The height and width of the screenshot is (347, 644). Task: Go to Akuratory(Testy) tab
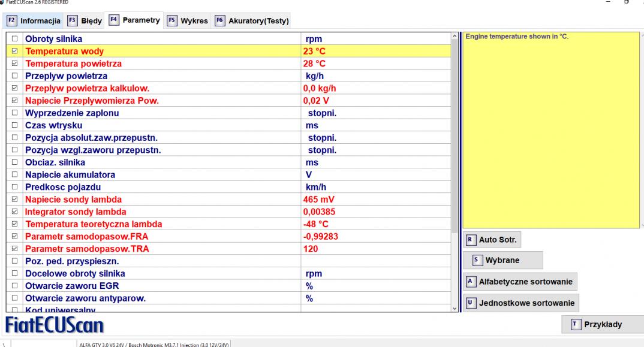[x=252, y=21]
